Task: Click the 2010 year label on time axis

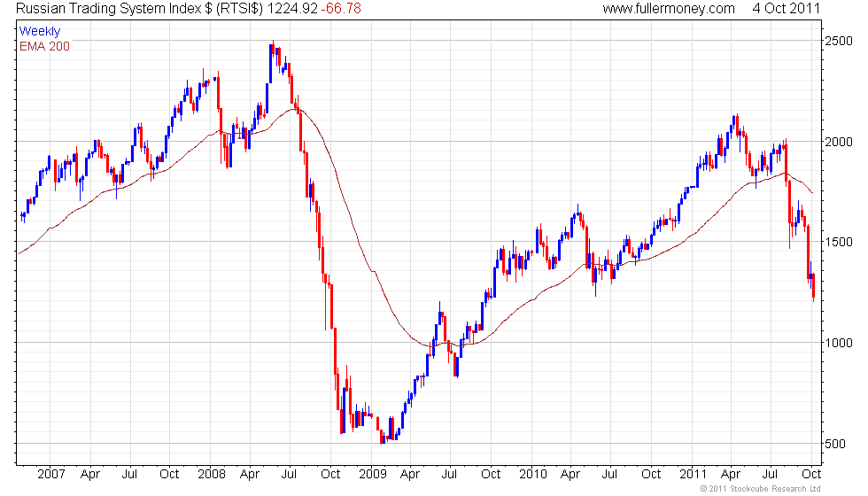Action: (x=533, y=475)
